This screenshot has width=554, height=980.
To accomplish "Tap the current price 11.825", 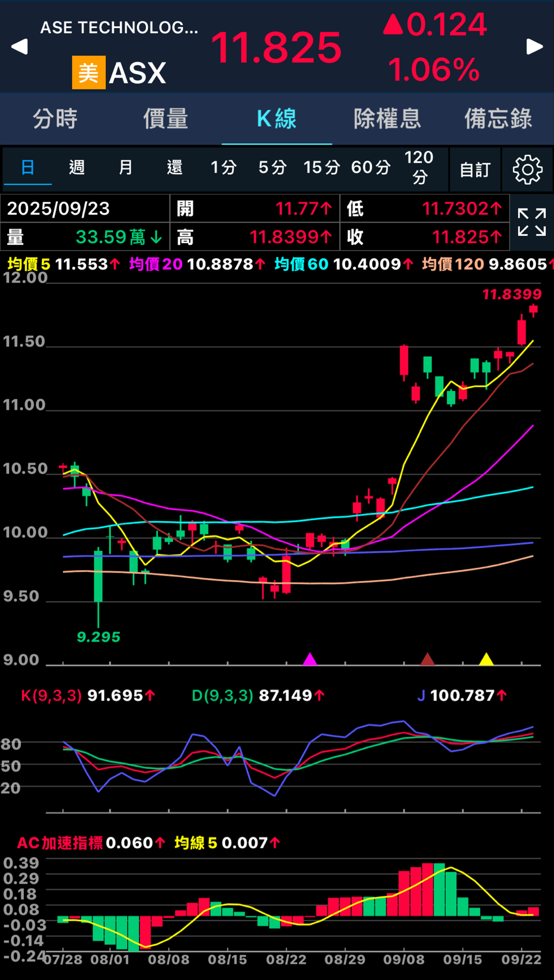I will (276, 47).
